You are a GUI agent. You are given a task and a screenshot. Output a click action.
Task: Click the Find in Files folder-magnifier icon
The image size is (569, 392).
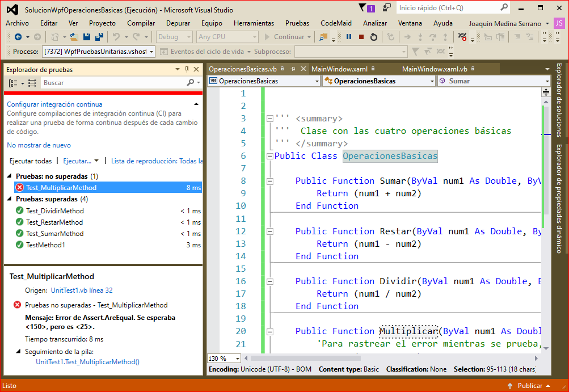click(323, 37)
